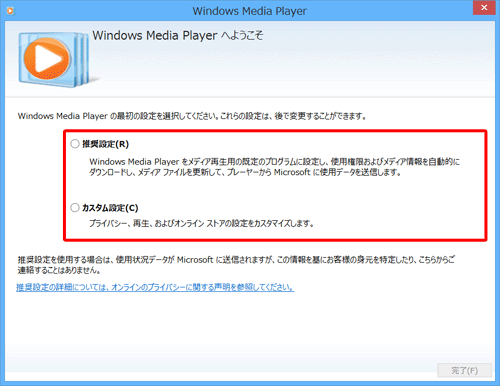Click the large Windows Media Player logo

pos(53,60)
